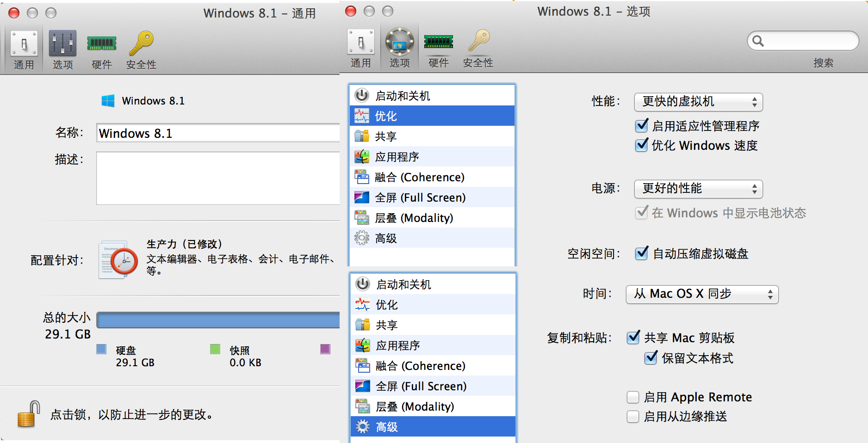This screenshot has width=868, height=443.
Task: Open 性能 dropdown showing 更快的虚拟机
Action: [698, 102]
